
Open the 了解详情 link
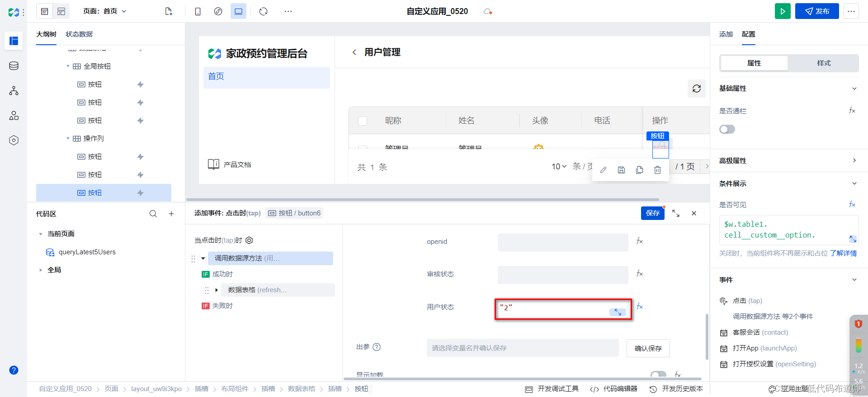tap(843, 253)
